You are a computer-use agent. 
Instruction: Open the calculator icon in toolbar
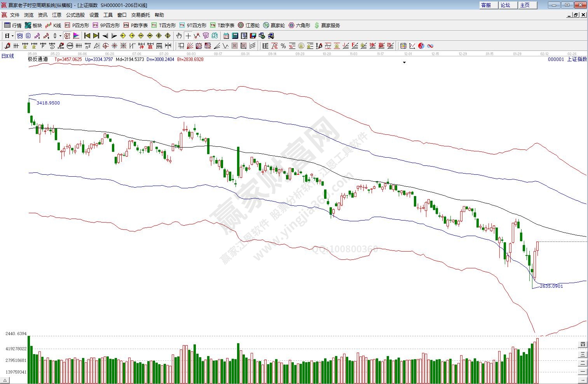click(x=235, y=36)
